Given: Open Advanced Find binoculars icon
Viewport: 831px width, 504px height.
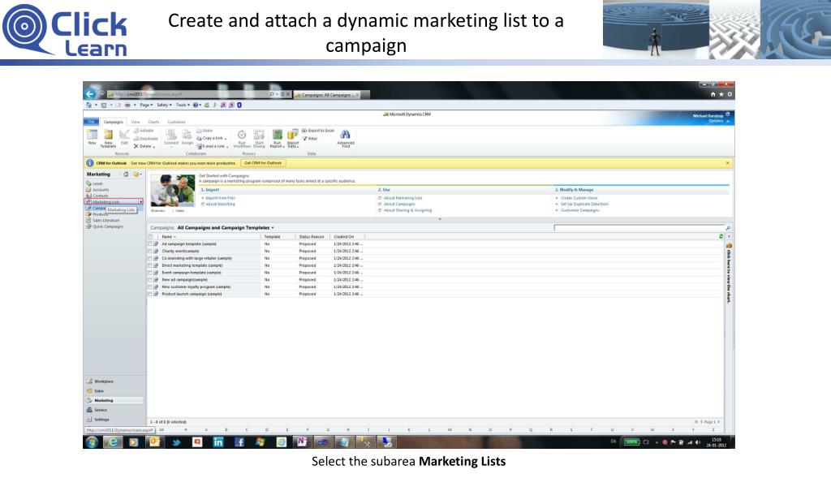Looking at the screenshot, I should pyautogui.click(x=345, y=136).
